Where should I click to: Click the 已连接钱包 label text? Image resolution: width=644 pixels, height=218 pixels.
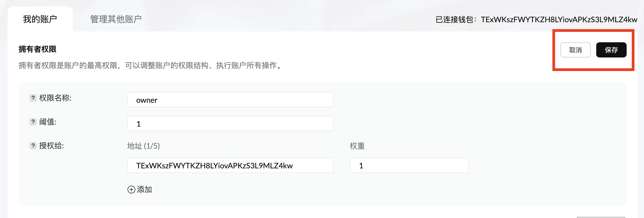click(456, 20)
